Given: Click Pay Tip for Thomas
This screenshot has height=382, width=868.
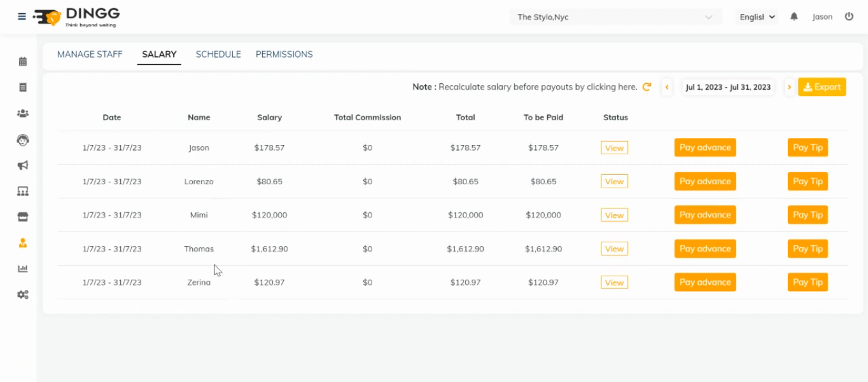Looking at the screenshot, I should tap(808, 249).
